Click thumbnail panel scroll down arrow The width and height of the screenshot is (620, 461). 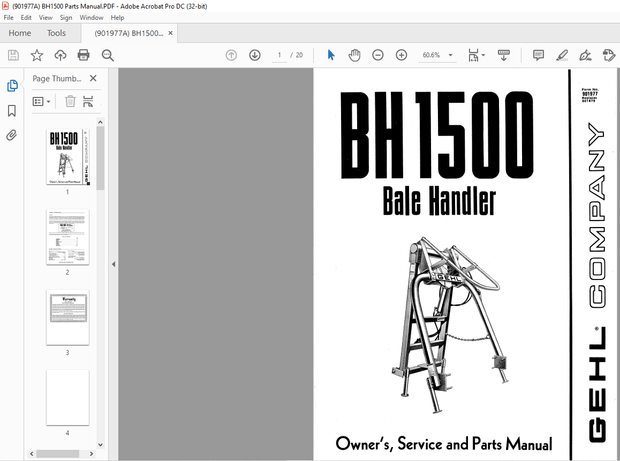pyautogui.click(x=100, y=445)
